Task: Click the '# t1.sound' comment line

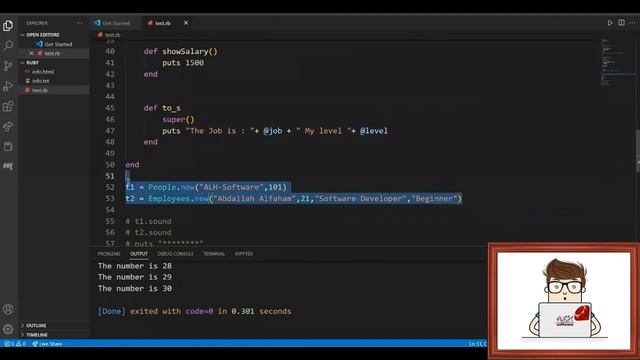Action: 149,221
